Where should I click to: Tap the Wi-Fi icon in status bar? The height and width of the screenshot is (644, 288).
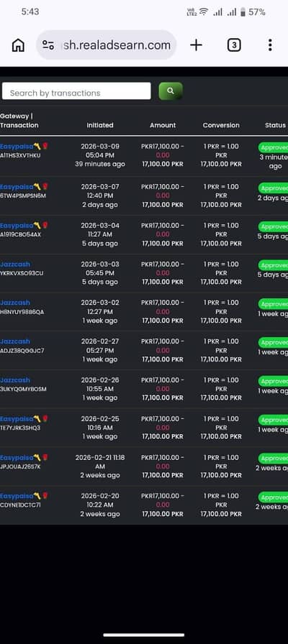204,12
